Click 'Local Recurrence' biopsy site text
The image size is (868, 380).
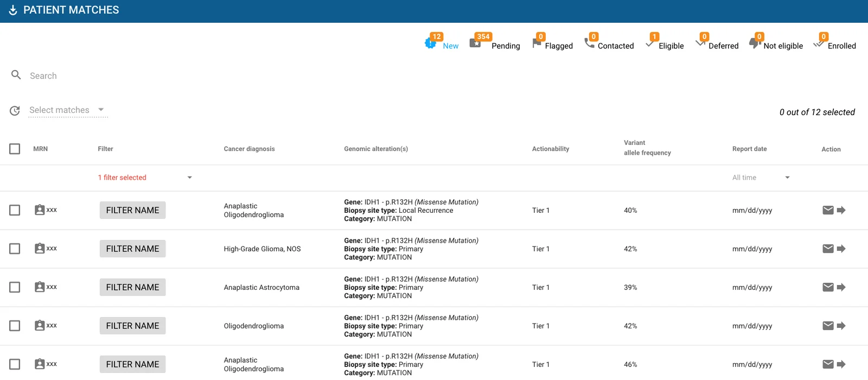(x=426, y=211)
